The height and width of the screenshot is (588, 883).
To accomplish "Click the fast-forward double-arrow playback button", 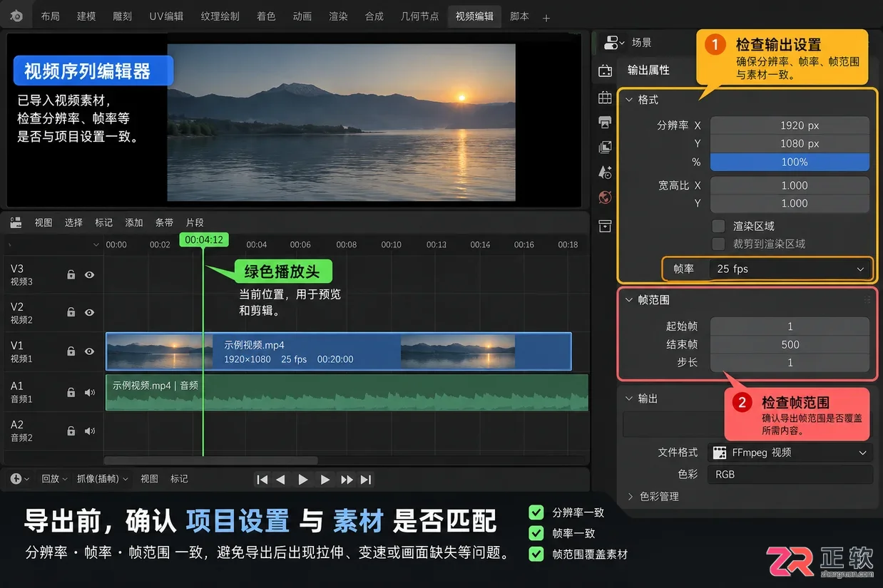I will (x=347, y=480).
